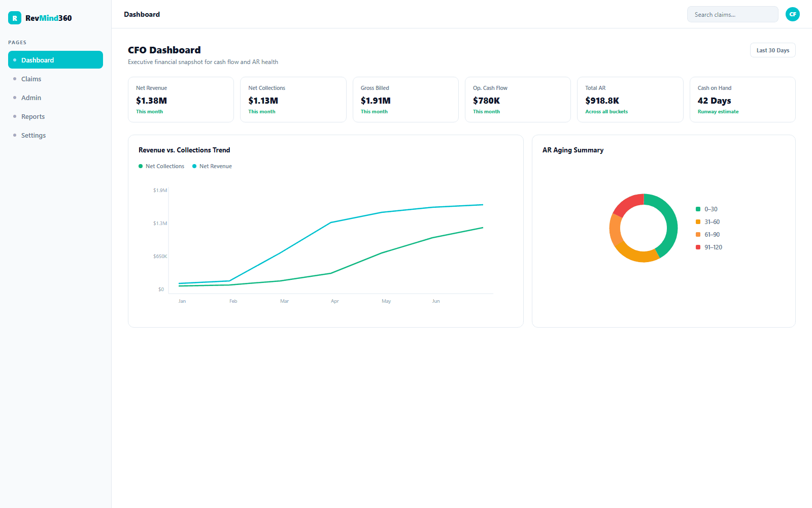Click the Runway estimate label

718,112
